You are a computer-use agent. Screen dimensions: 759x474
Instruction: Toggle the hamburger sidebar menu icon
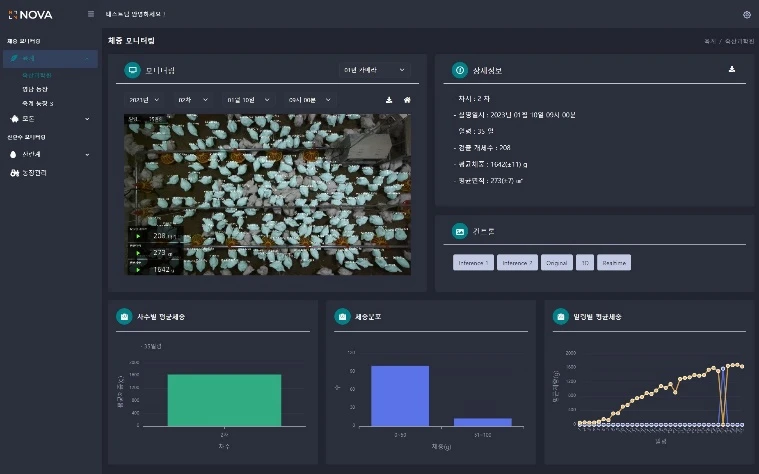(x=91, y=14)
